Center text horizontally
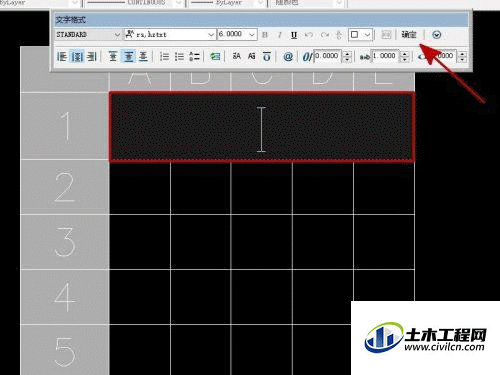This screenshot has width=500, height=375. click(x=77, y=56)
